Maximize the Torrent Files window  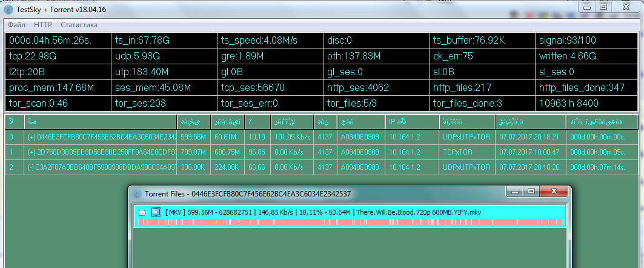(x=531, y=192)
